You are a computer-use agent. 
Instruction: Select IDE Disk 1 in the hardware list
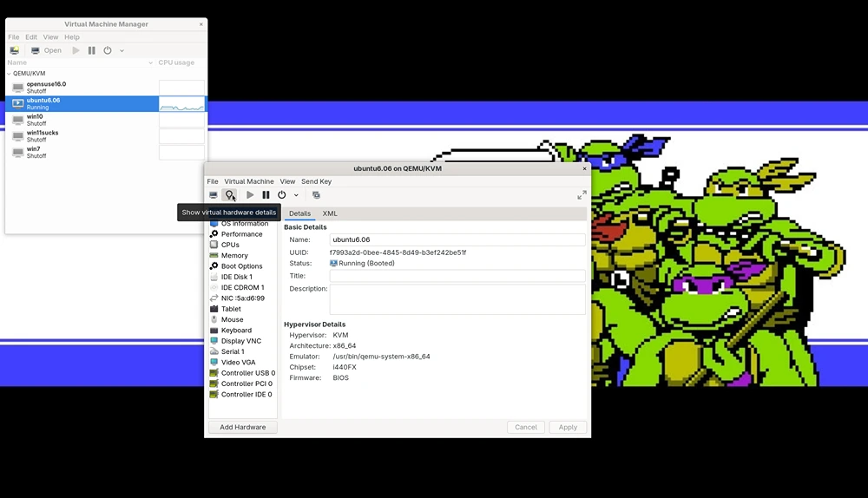[242, 277]
